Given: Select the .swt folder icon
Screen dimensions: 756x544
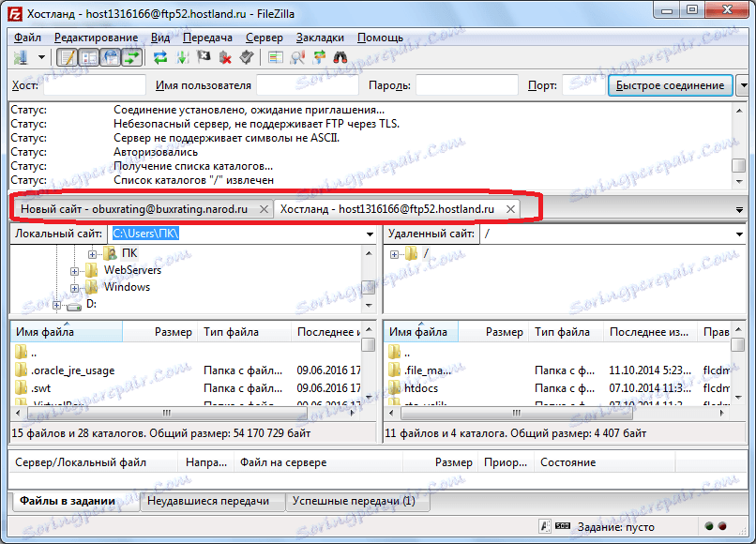Looking at the screenshot, I should [21, 387].
